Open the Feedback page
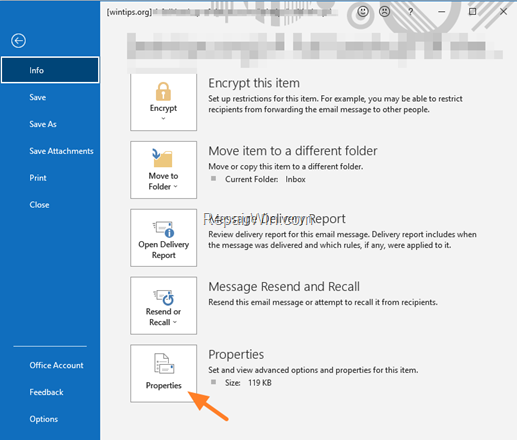This screenshot has height=440, width=517. [x=46, y=392]
